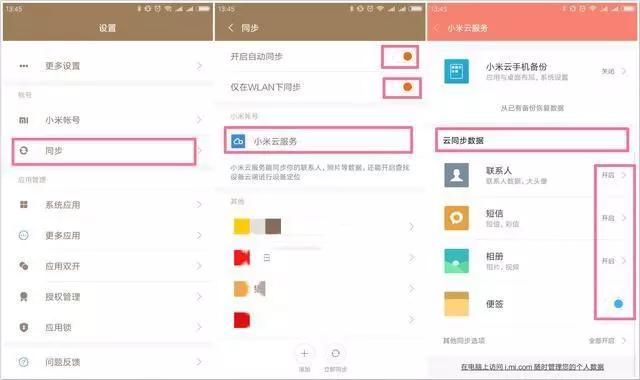
Task: Tap the grey person icon for 联系人
Action: pos(456,175)
